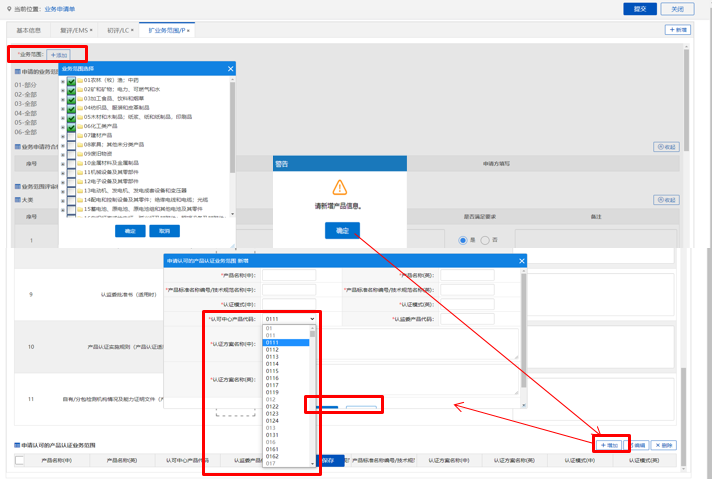Viewport: 712px width, 479px height.
Task: Click the ×删除 delete button above product table
Action: pyautogui.click(x=663, y=445)
